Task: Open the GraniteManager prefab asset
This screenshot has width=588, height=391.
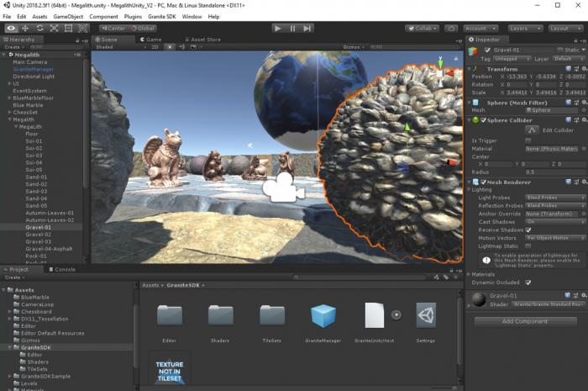Action: (x=323, y=315)
